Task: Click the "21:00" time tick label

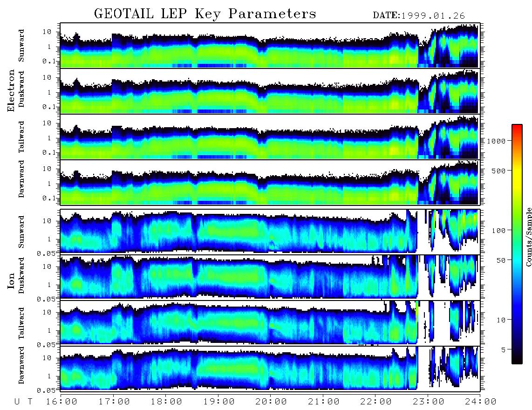Action: tap(324, 402)
